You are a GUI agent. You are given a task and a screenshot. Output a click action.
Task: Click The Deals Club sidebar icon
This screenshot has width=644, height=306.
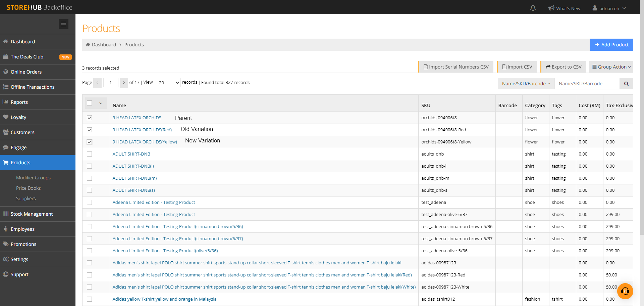click(6, 57)
